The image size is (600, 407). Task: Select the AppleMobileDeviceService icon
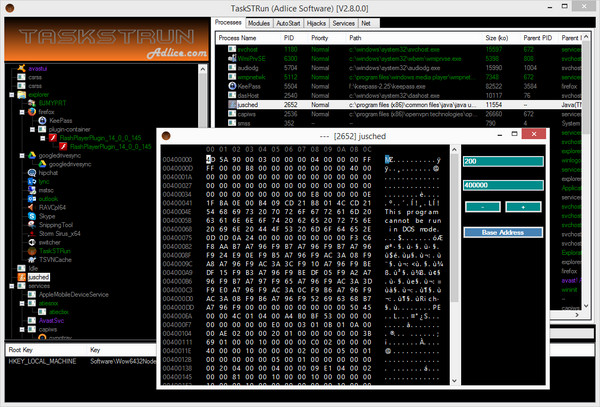[32, 295]
